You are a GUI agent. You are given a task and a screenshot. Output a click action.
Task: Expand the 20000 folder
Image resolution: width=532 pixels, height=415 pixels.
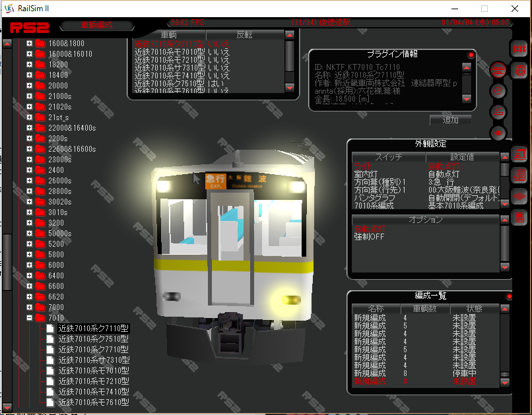pos(30,86)
